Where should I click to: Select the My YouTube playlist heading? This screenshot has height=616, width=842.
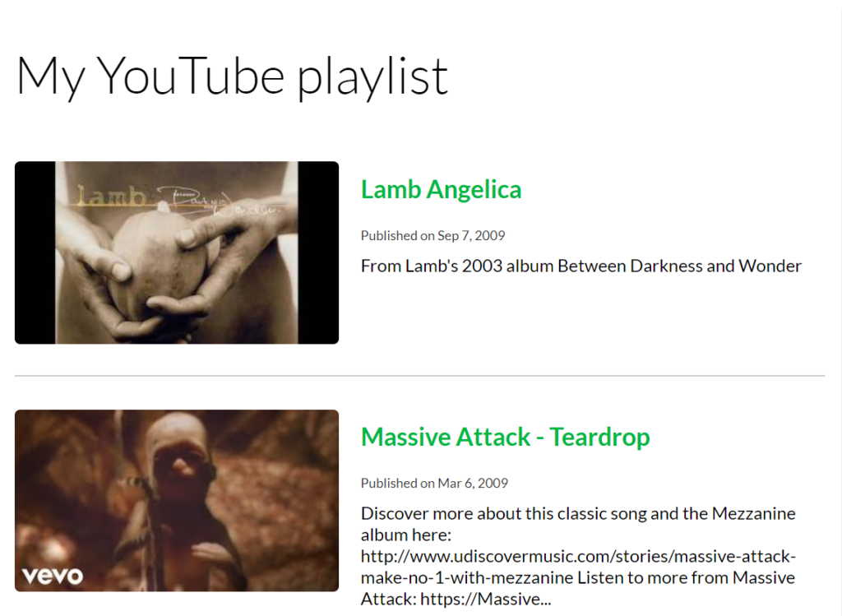coord(232,76)
